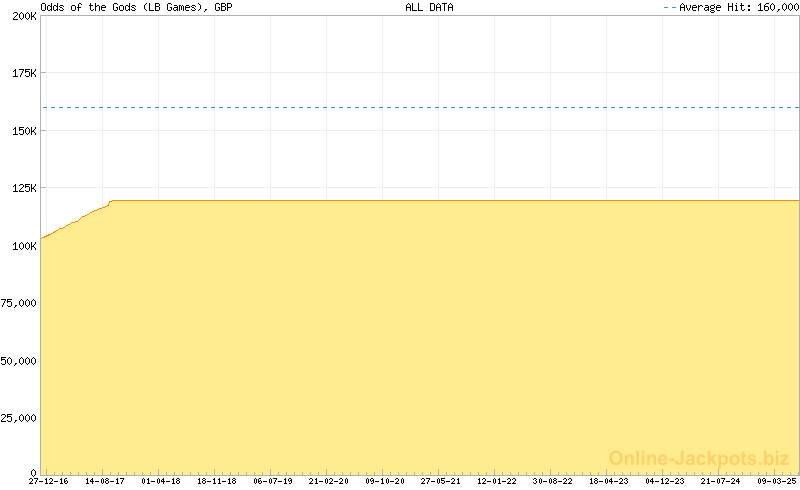Select the 27-12-16 date on the x-axis
The image size is (800, 490).
point(48,482)
